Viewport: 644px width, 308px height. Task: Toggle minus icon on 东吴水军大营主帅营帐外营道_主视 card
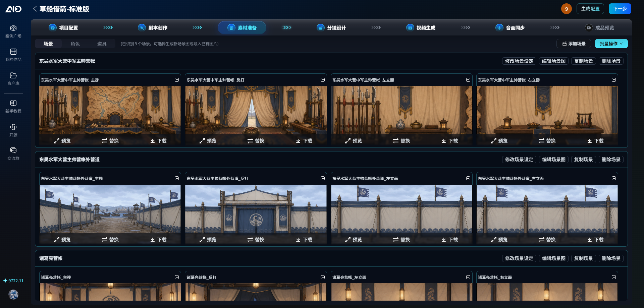[x=177, y=178]
